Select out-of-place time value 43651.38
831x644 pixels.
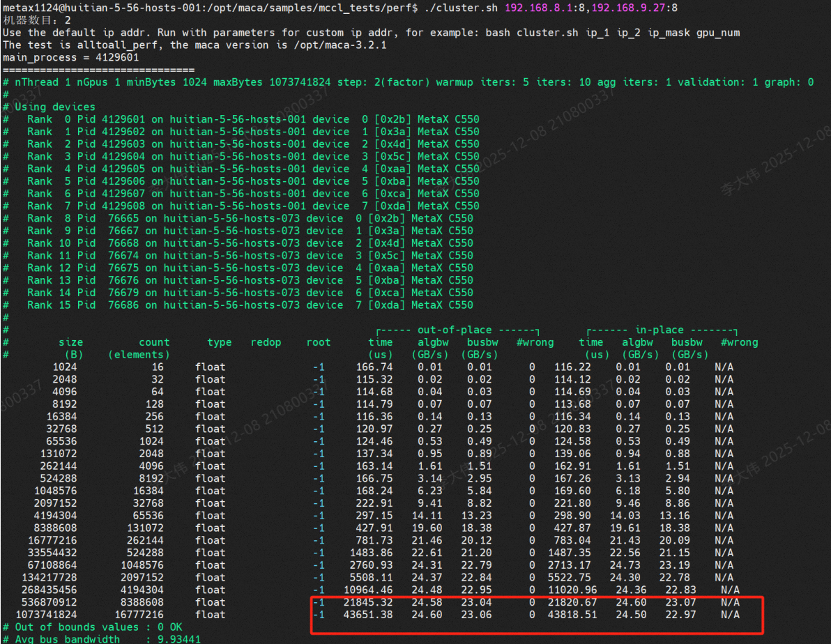click(x=368, y=615)
